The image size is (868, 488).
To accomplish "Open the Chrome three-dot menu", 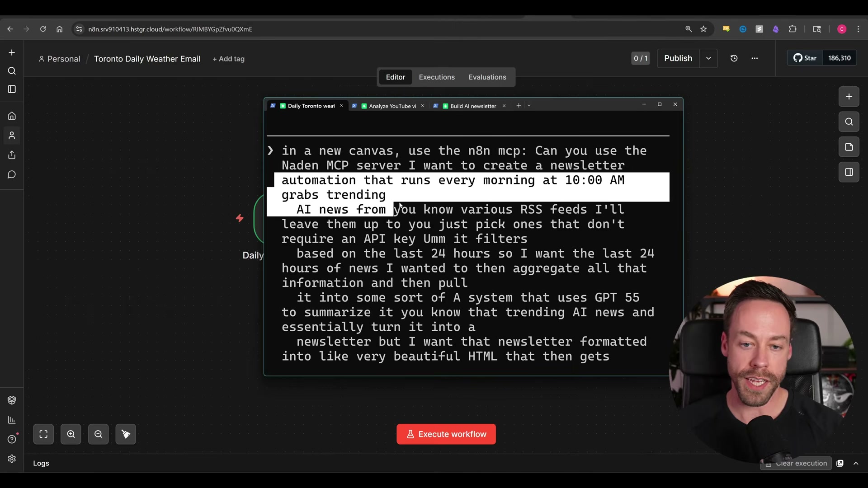I will pyautogui.click(x=859, y=29).
